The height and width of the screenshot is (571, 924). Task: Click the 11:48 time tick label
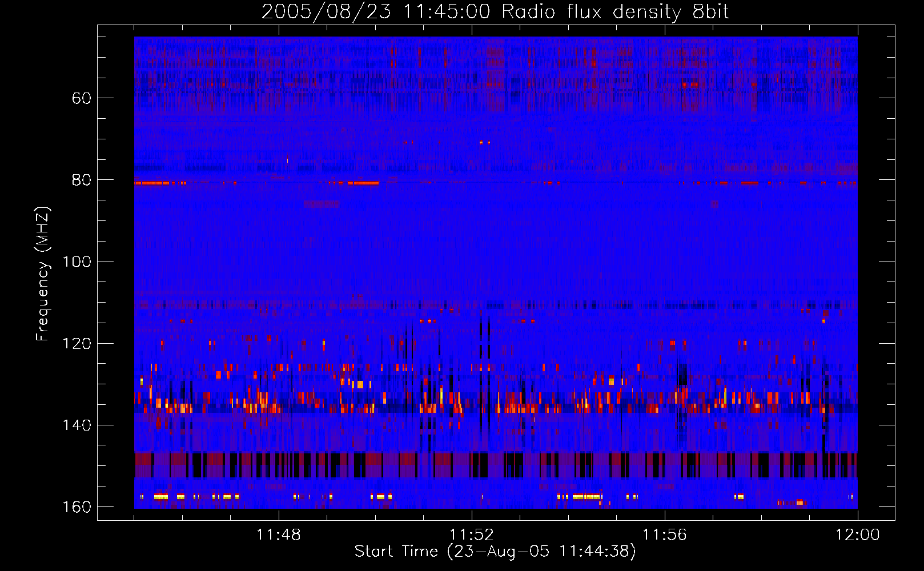pos(278,535)
